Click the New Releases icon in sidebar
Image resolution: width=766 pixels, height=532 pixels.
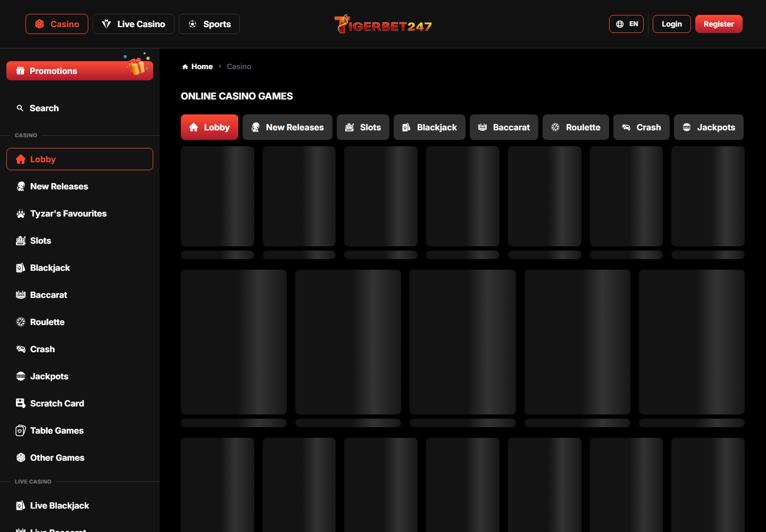pyautogui.click(x=21, y=186)
